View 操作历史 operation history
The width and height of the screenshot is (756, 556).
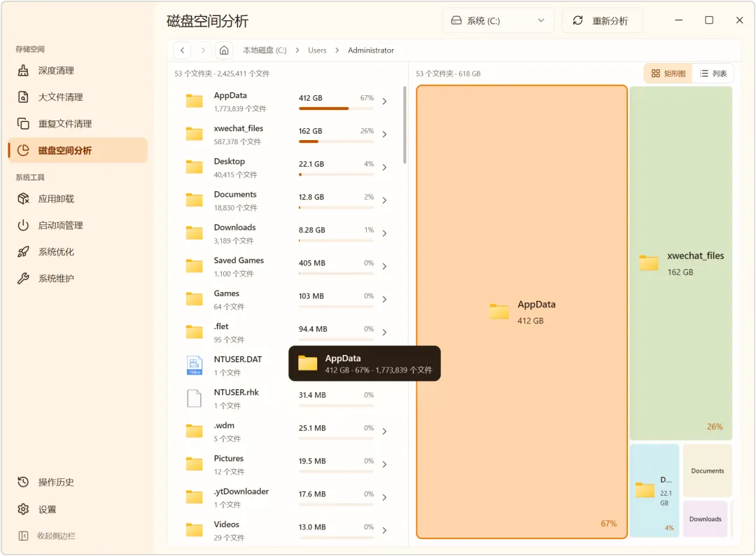click(x=78, y=482)
